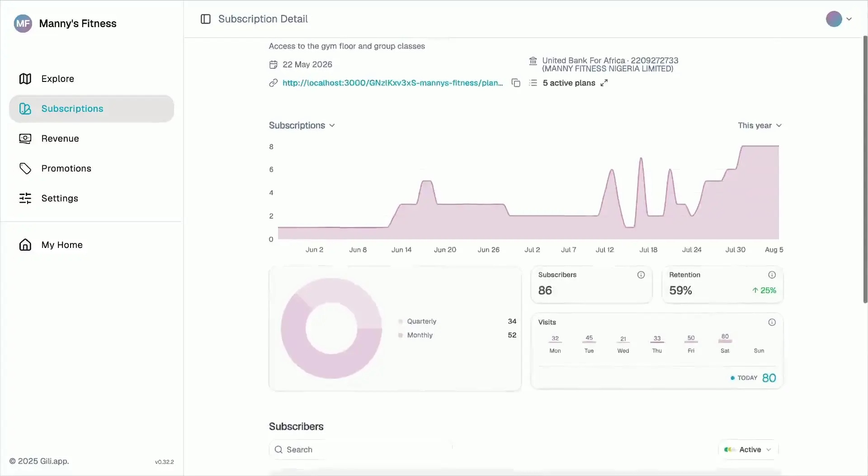Open the Active status filter dropdown

[x=748, y=450]
